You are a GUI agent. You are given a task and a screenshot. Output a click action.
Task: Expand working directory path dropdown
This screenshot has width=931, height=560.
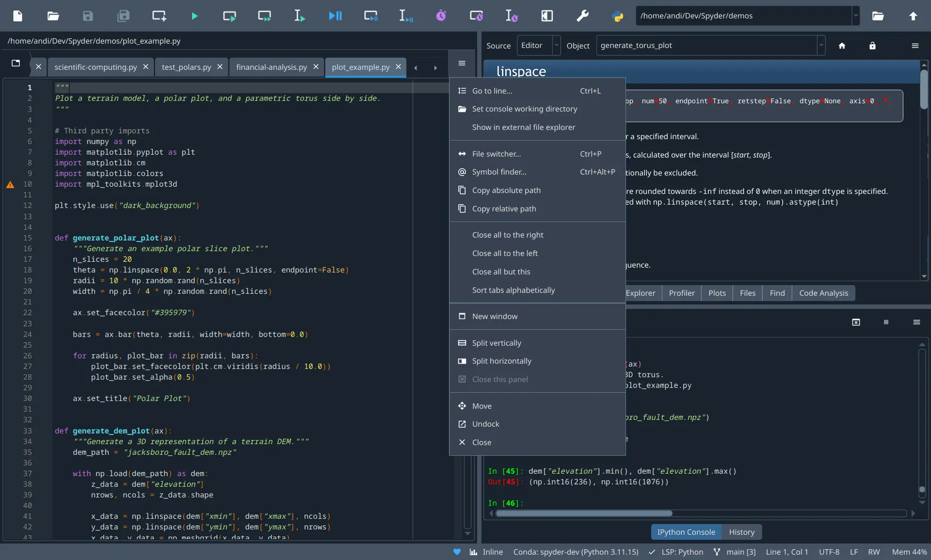(856, 16)
